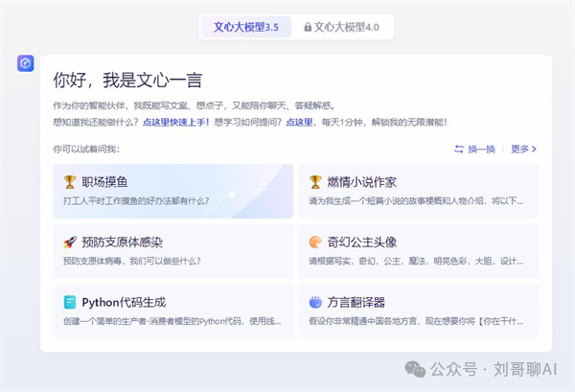575x392 pixels.
Task: Click the text 请为我生成一个短篇小说的故事梗概
Action: click(382, 201)
